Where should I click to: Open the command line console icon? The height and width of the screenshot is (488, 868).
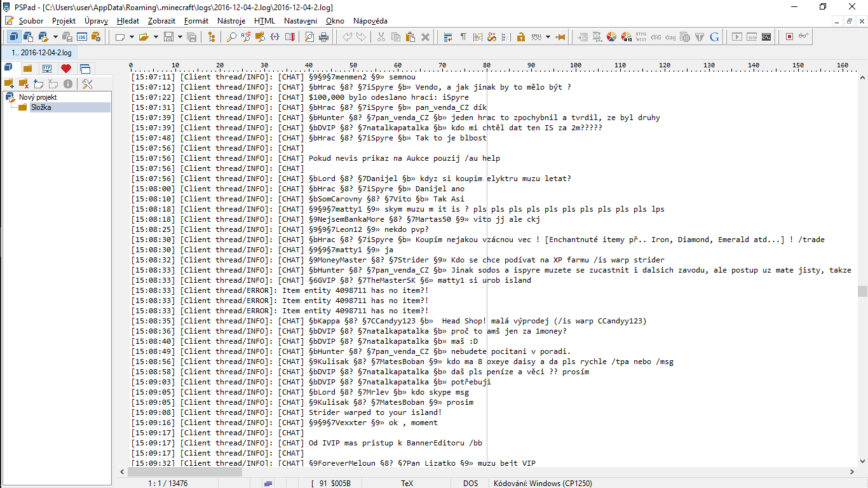tap(766, 37)
